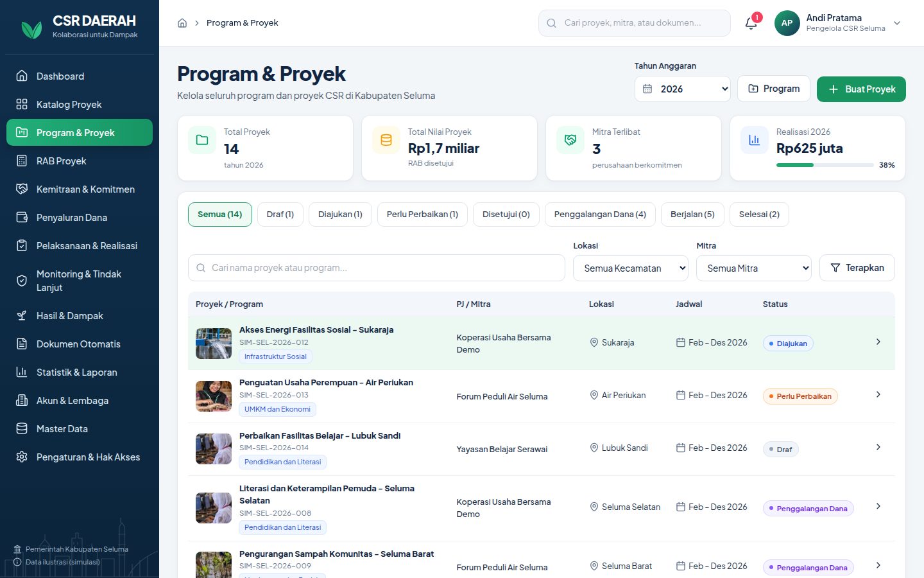This screenshot has width=924, height=578.
Task: Open thumbnail of Penguatan Usaha Perempuan project
Action: coord(214,396)
